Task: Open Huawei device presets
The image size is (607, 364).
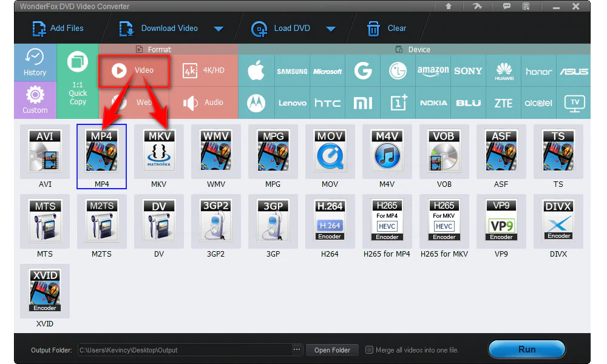Action: tap(504, 70)
